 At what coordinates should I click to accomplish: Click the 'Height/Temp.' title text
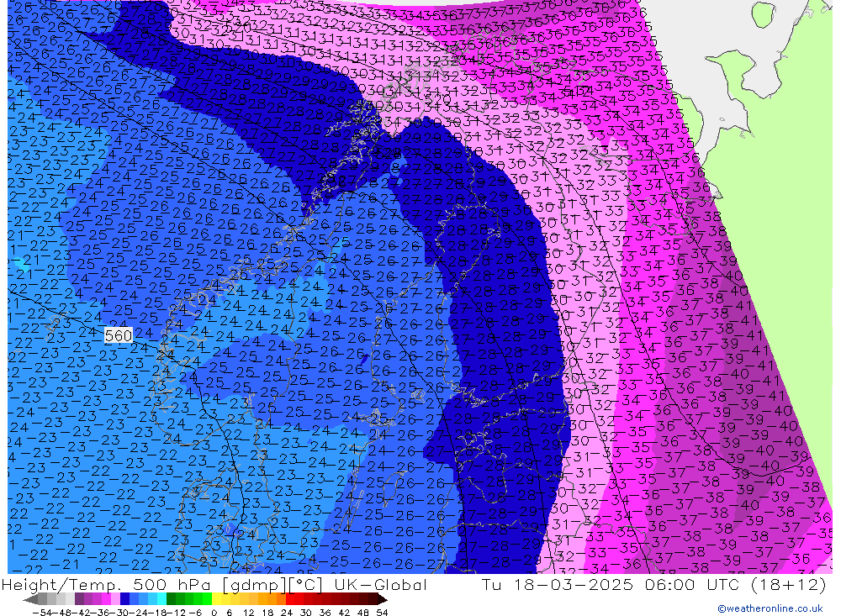pos(63,584)
